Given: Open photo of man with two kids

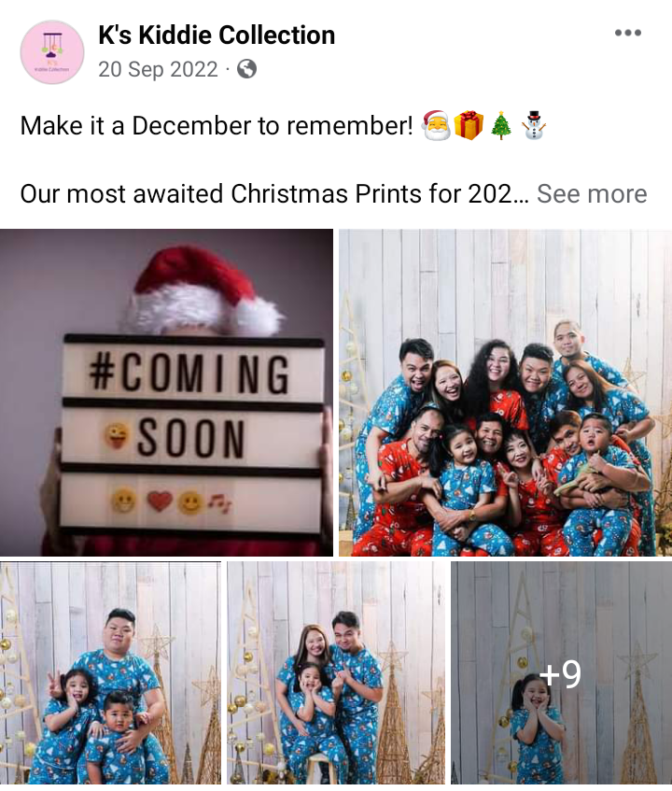Looking at the screenshot, I should click(x=110, y=673).
